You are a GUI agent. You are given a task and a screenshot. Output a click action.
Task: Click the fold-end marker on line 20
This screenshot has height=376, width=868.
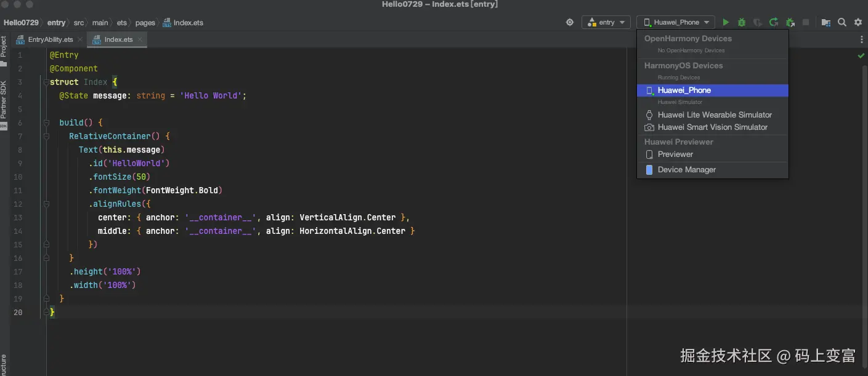tap(46, 313)
